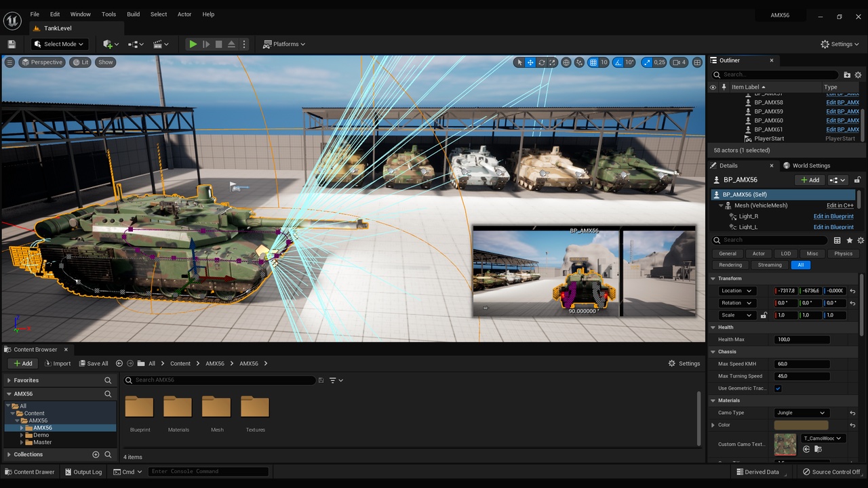The image size is (868, 488).
Task: Click the Health Max value field
Action: pyautogui.click(x=802, y=340)
